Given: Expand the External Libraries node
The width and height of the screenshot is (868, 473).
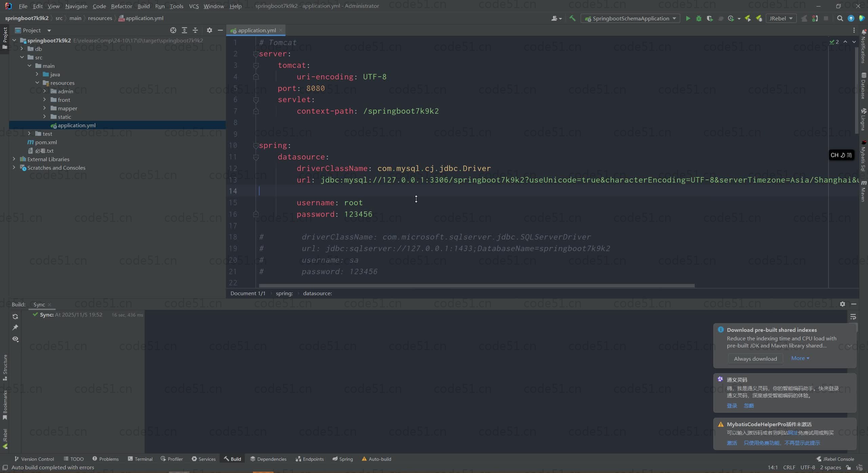Looking at the screenshot, I should point(14,159).
